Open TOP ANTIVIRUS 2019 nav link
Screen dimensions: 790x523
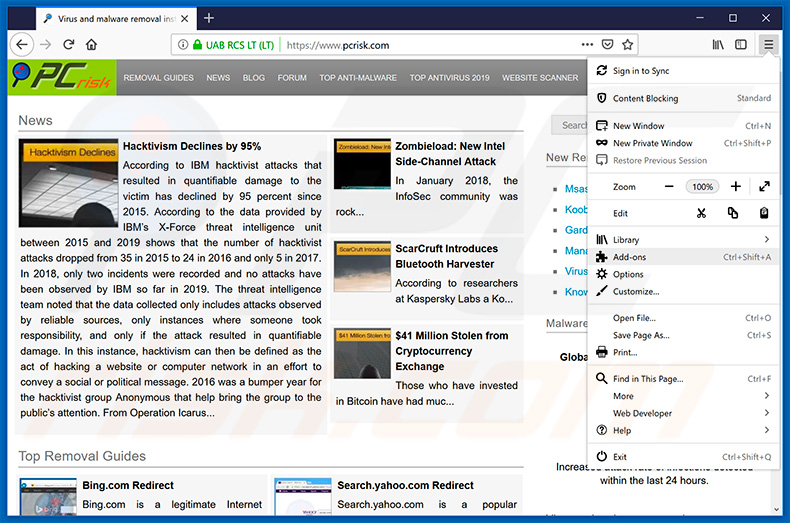[449, 78]
